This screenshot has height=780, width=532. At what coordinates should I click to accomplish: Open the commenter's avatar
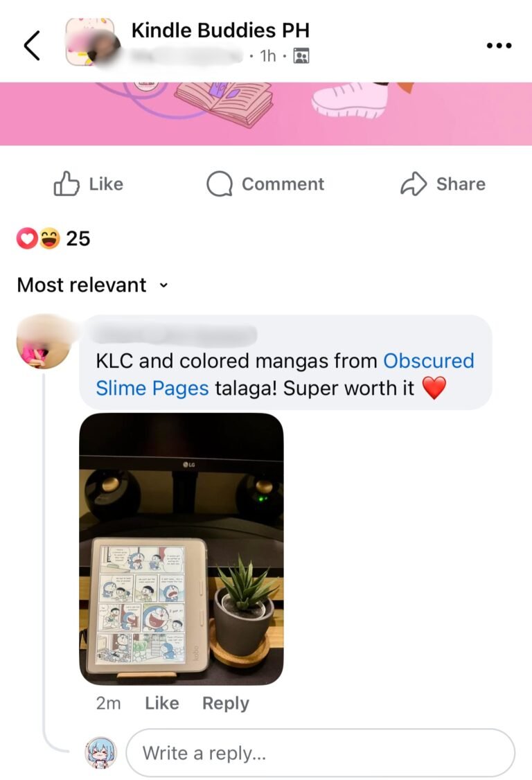click(x=44, y=342)
